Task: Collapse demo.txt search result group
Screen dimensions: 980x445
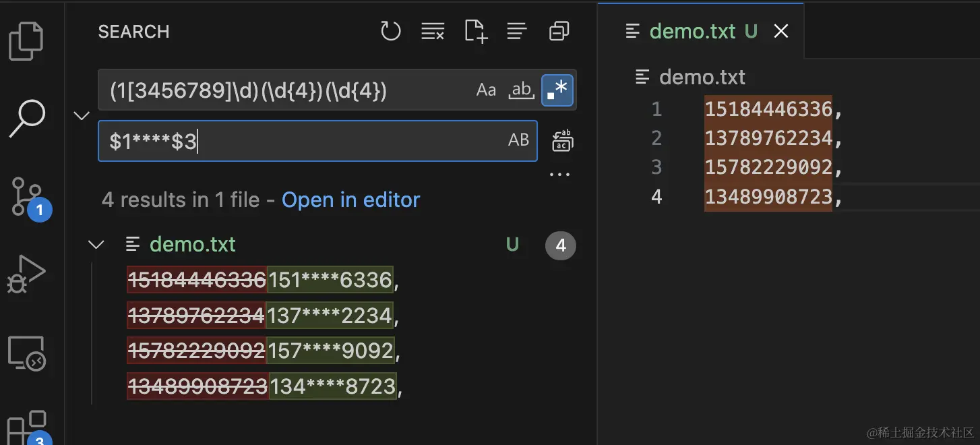Action: coord(96,245)
